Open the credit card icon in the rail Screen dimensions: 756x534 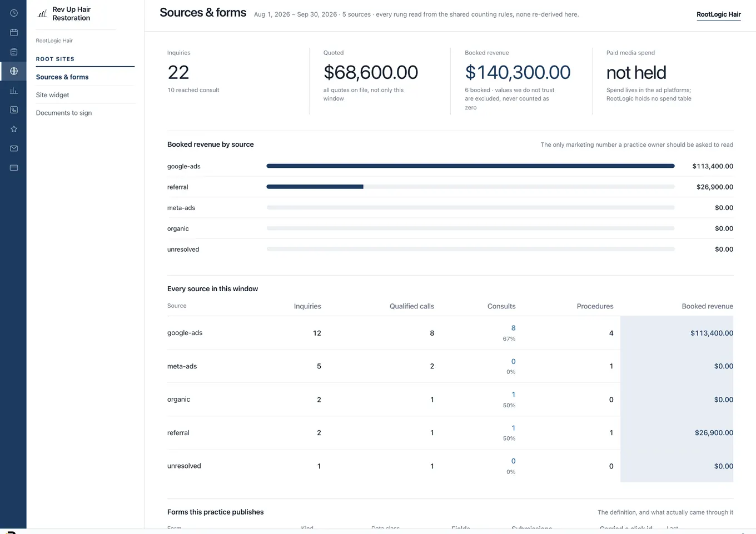pos(14,168)
